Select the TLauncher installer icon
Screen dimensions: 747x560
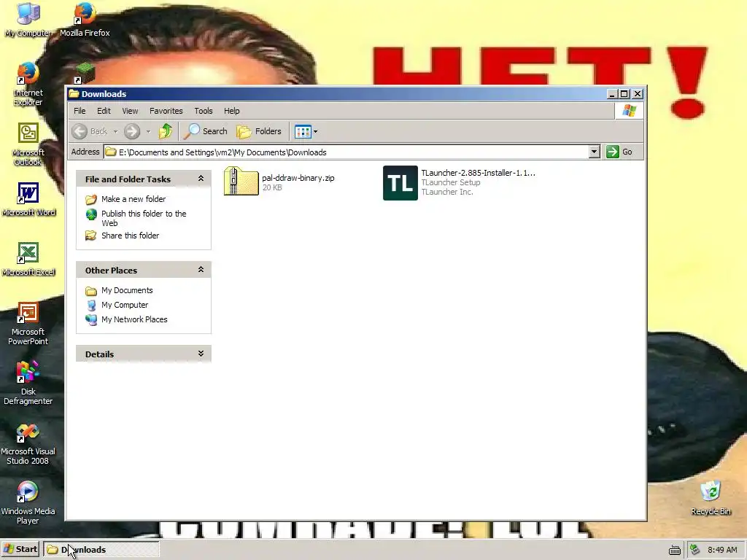click(x=400, y=183)
